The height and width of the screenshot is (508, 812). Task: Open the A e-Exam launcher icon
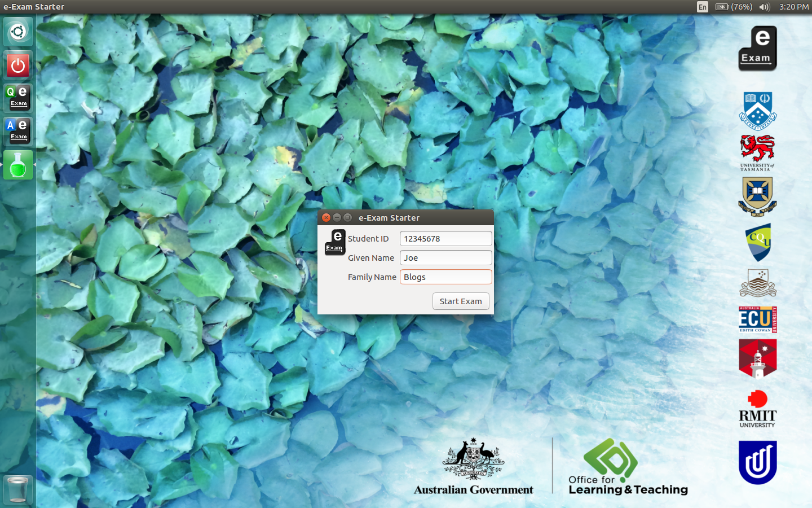[18, 131]
